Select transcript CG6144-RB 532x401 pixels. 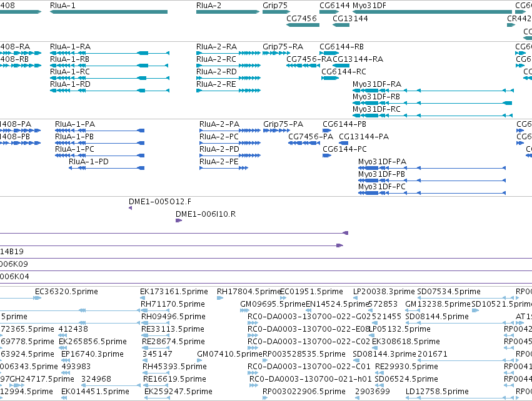click(x=342, y=46)
